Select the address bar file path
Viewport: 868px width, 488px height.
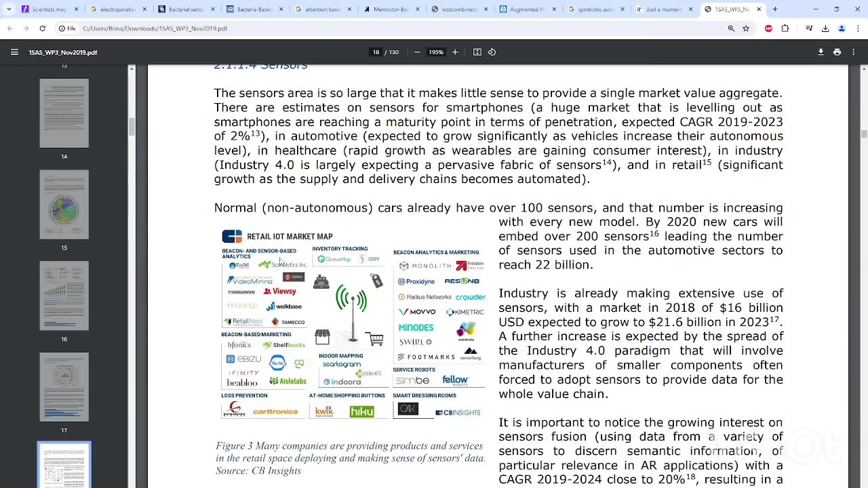[x=155, y=28]
